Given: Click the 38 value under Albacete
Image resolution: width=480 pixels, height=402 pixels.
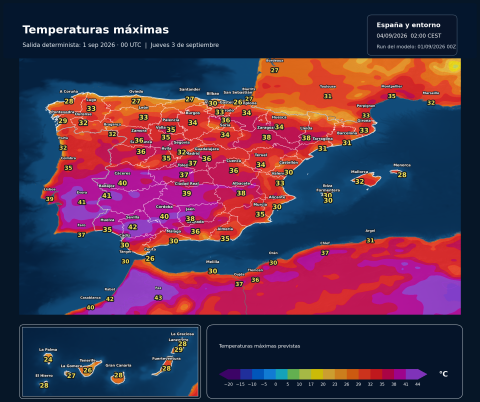Looking at the screenshot, I should pos(241,193).
